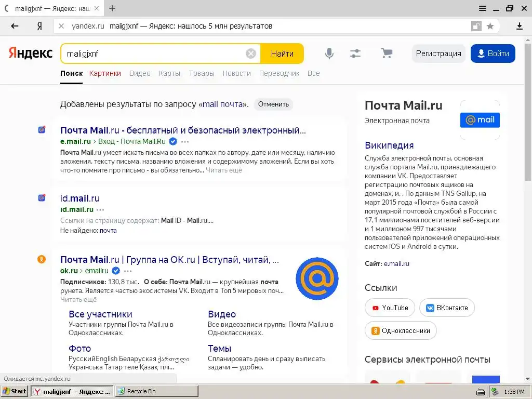Click the Одноклассники link chip
This screenshot has width=532, height=399.
point(401,330)
